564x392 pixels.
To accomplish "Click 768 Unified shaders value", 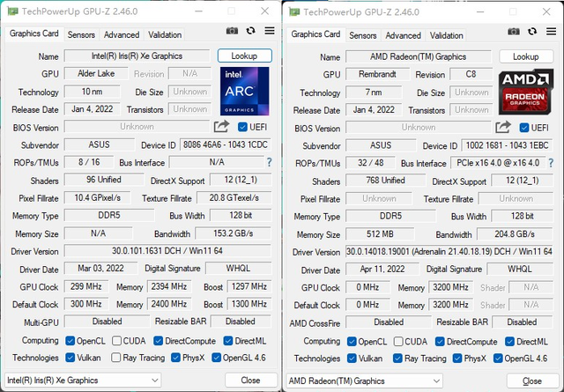I will click(386, 181).
